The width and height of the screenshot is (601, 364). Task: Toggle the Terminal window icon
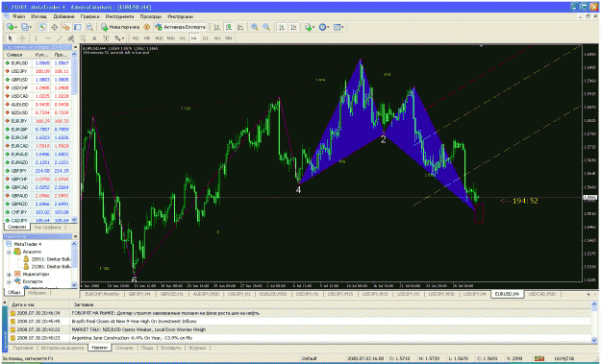pos(78,27)
